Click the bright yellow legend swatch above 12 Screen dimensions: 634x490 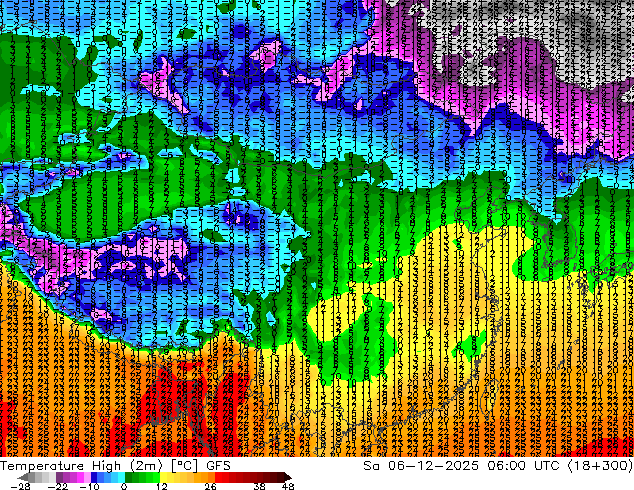[163, 477]
